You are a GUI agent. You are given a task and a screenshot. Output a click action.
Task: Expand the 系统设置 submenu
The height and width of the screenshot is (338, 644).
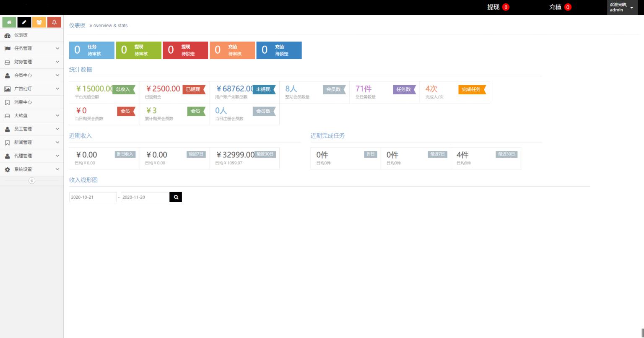pyautogui.click(x=32, y=169)
